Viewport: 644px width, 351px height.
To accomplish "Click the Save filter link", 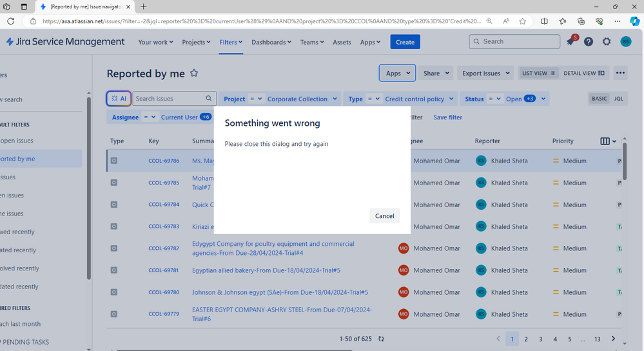I will (x=447, y=117).
